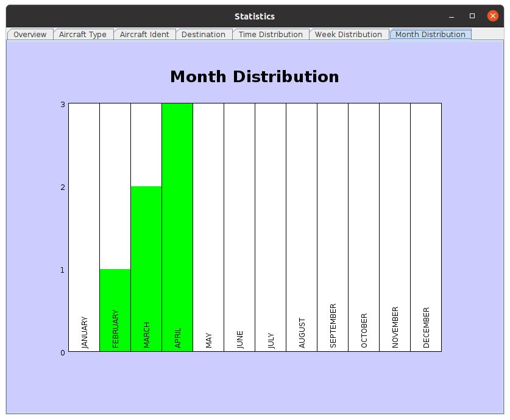The width and height of the screenshot is (510, 420).
Task: Click the Statistics title bar text
Action: point(254,16)
